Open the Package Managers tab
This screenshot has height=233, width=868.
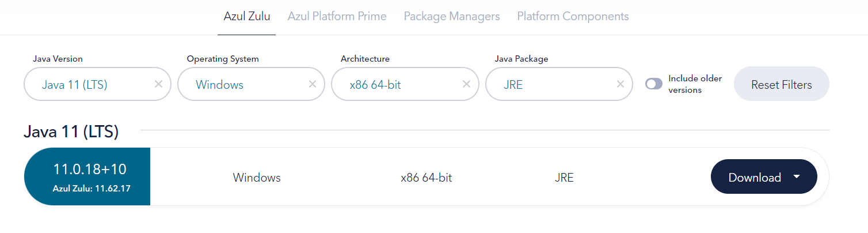coord(452,16)
